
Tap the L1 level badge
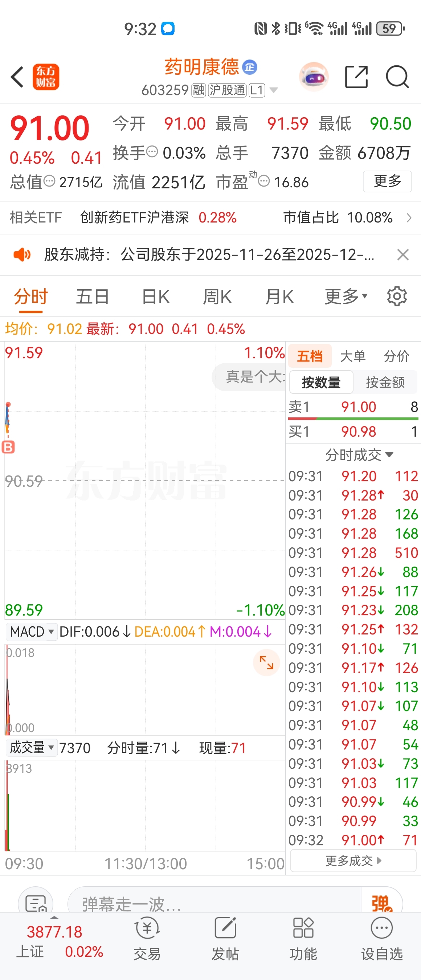click(x=257, y=90)
